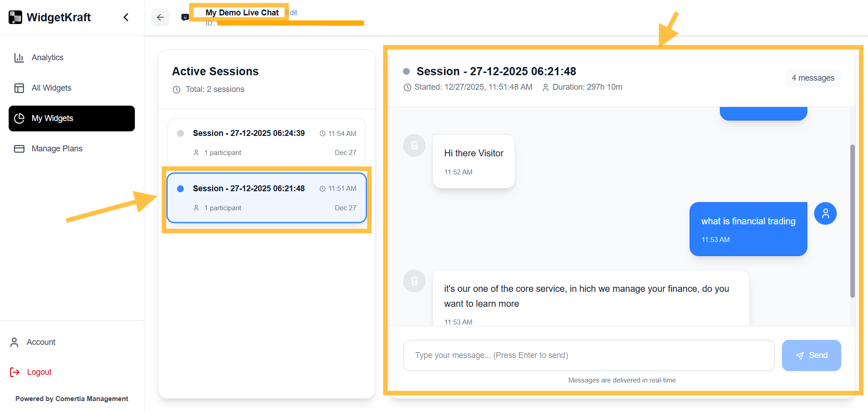Collapse the sidebar using the chevron

[x=126, y=17]
